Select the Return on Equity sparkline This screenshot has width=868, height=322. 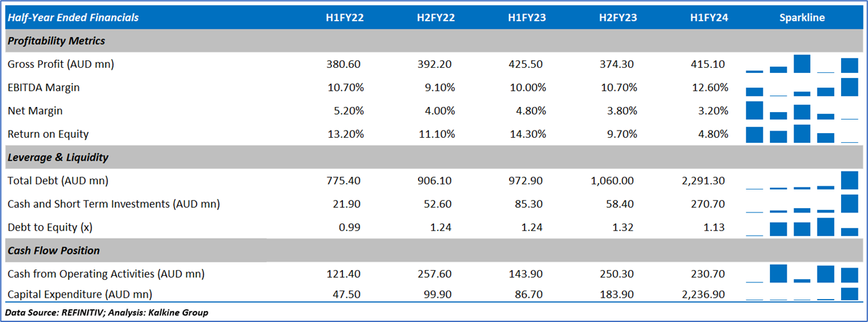(x=802, y=134)
